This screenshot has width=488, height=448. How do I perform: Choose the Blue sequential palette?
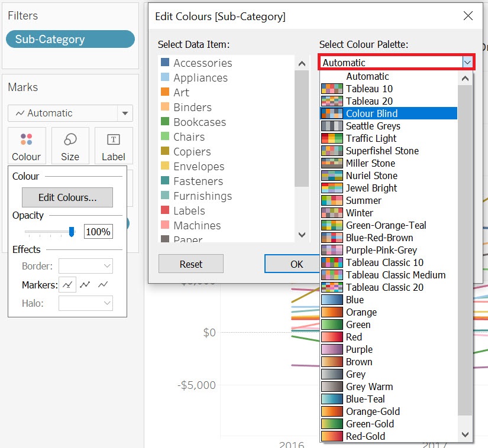click(389, 300)
